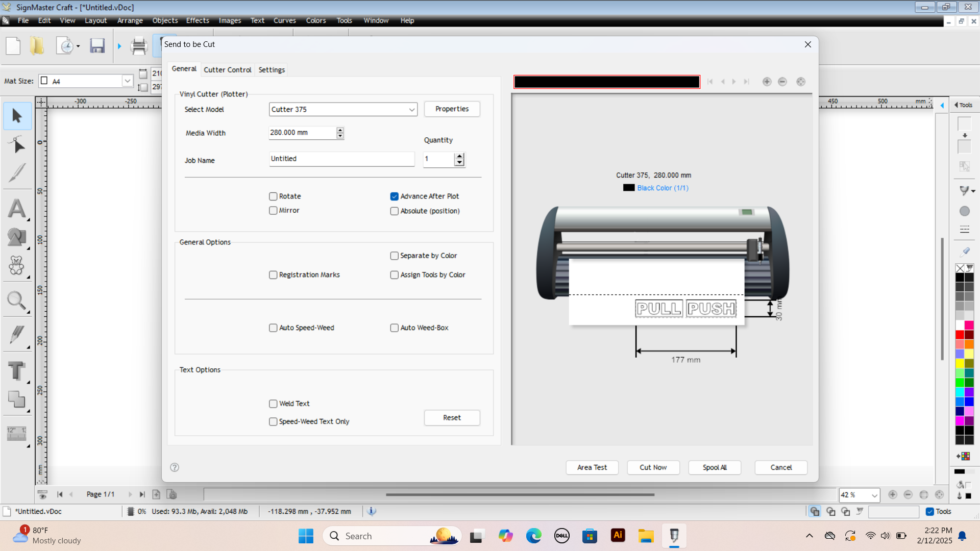Click the Save floppy disk icon
980x551 pixels.
[x=97, y=46]
